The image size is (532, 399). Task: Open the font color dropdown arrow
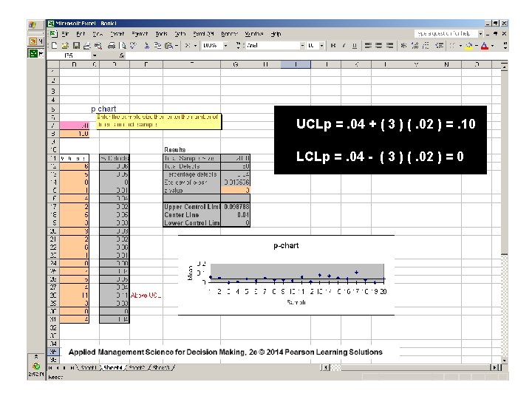[492, 46]
